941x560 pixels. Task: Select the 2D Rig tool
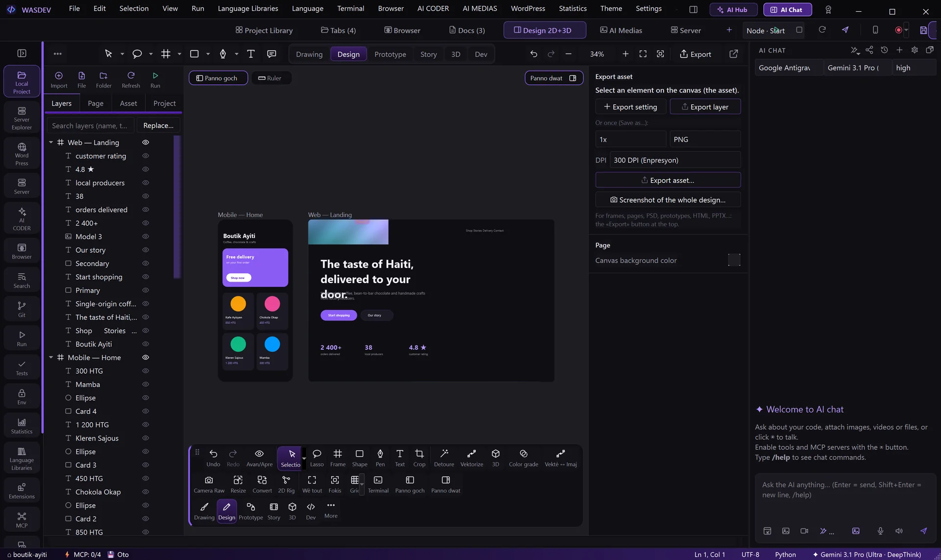[286, 484]
